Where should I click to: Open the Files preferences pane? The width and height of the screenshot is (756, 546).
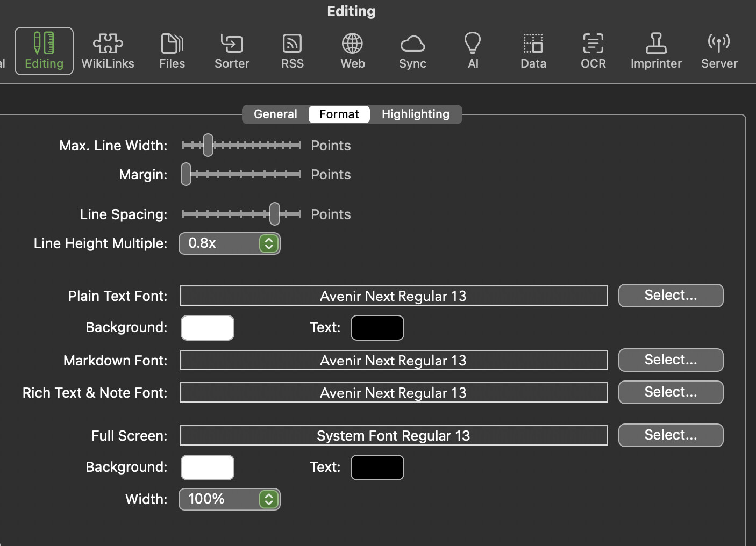click(172, 52)
